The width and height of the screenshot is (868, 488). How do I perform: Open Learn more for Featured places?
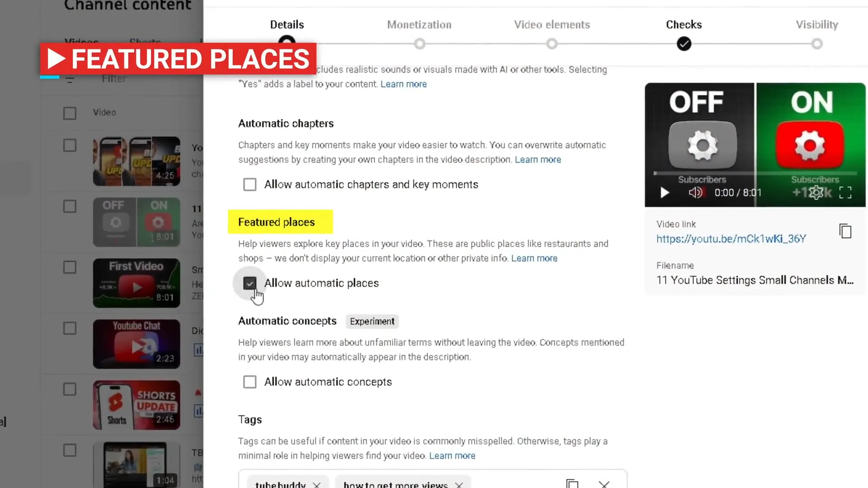point(534,258)
